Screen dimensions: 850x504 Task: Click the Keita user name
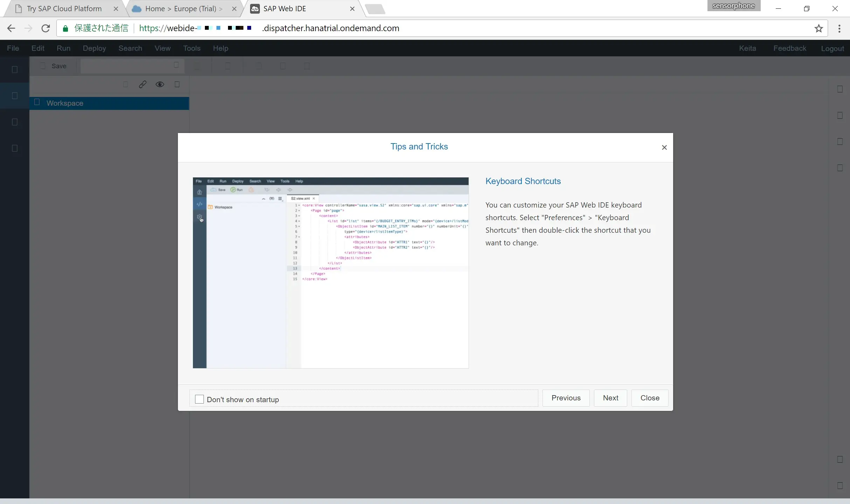(747, 48)
